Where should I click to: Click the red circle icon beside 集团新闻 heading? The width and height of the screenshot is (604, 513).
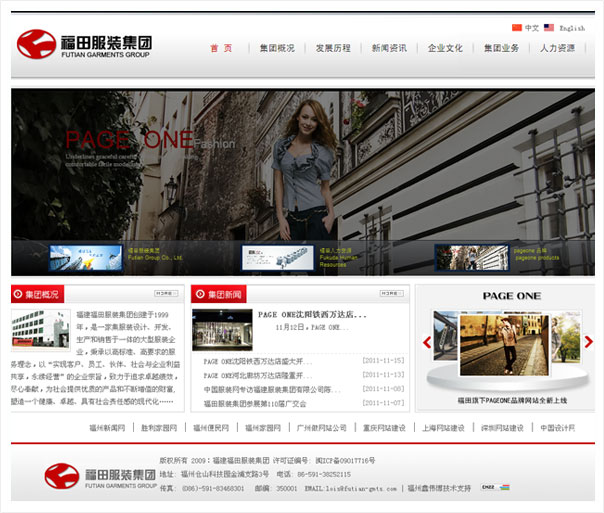point(200,294)
